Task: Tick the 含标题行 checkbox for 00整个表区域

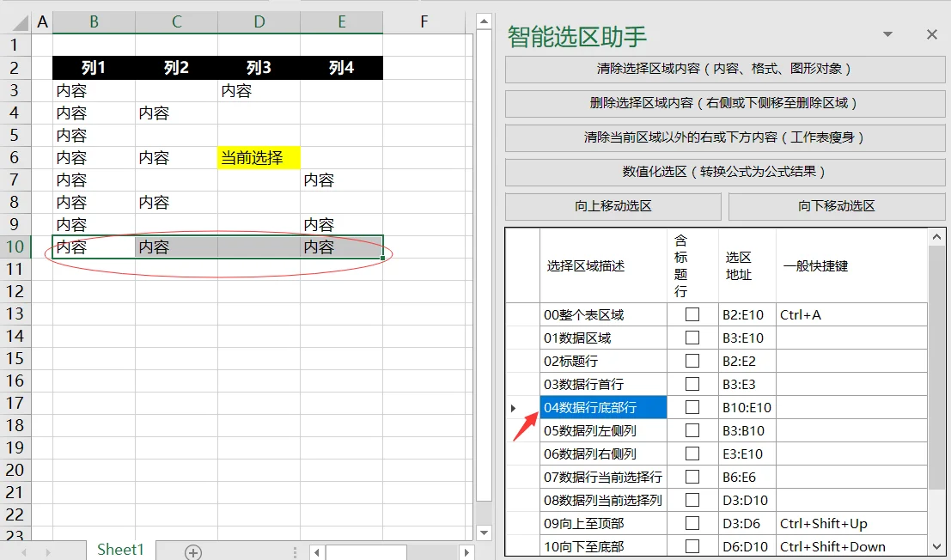Action: (x=692, y=314)
